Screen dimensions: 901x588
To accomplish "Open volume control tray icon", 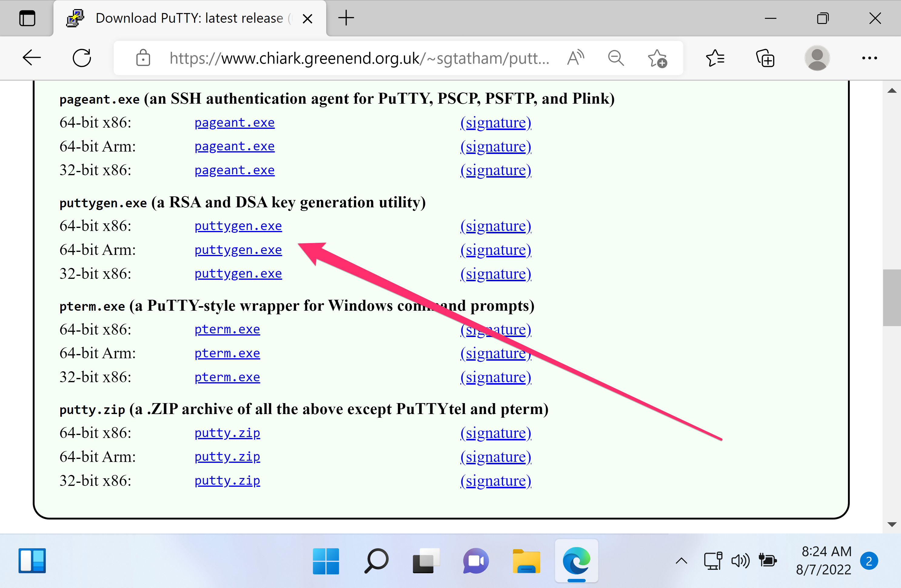I will pos(740,561).
